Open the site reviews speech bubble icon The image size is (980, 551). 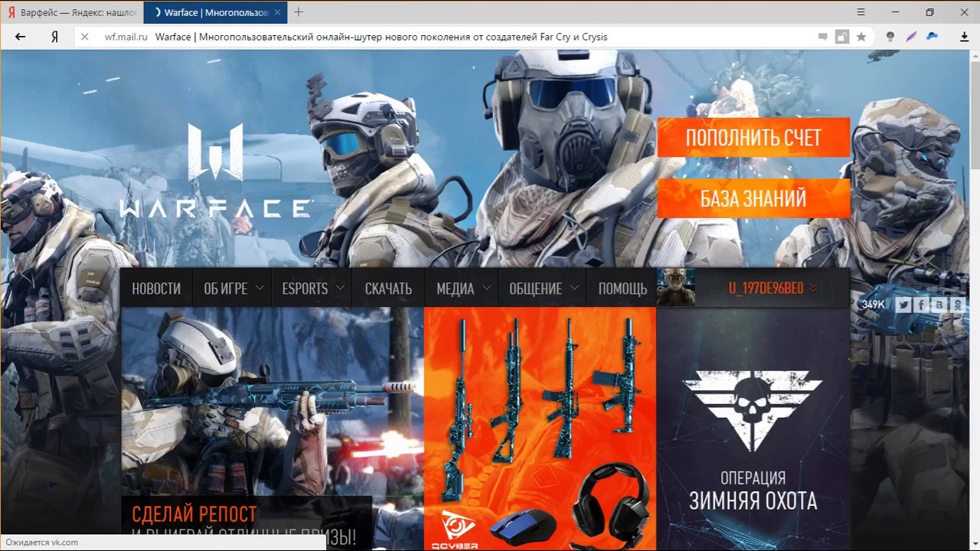(x=823, y=37)
